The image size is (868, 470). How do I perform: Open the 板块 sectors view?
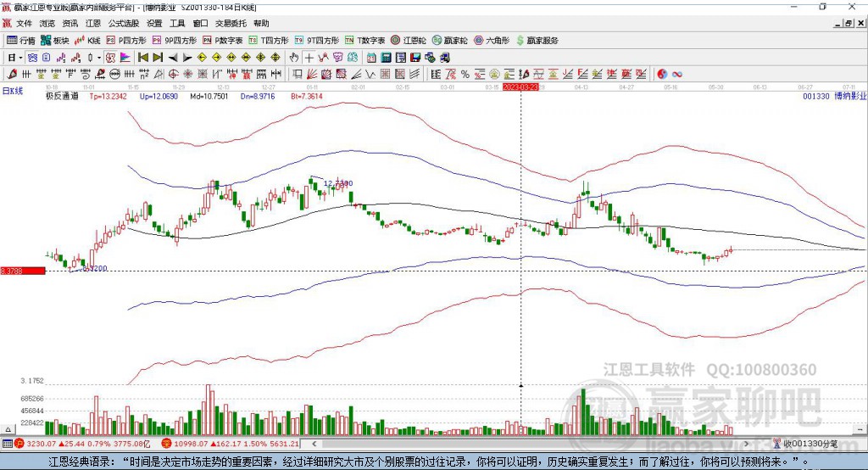point(55,41)
